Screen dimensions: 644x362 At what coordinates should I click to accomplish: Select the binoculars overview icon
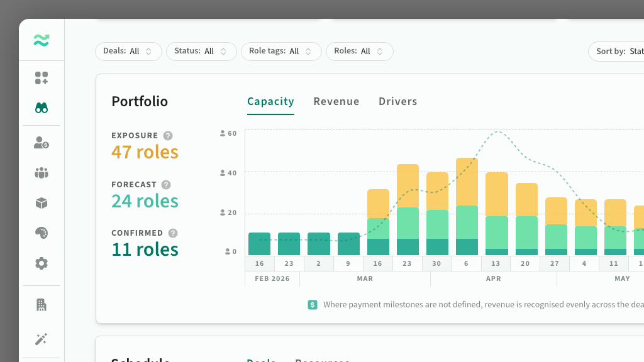42,108
